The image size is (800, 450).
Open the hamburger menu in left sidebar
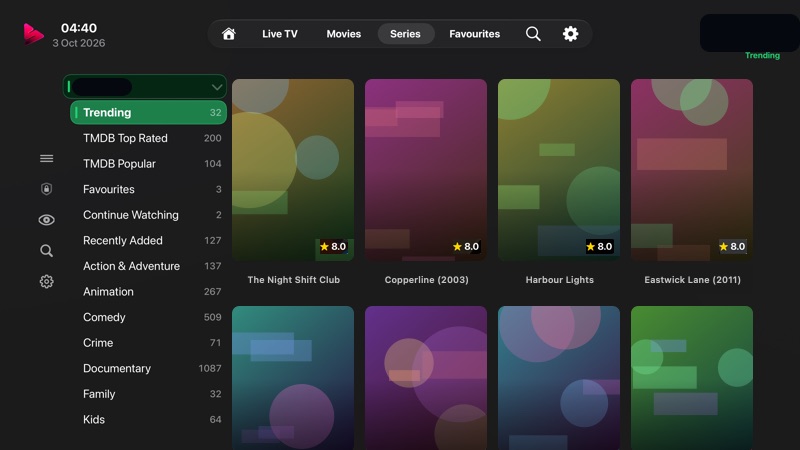pos(46,159)
